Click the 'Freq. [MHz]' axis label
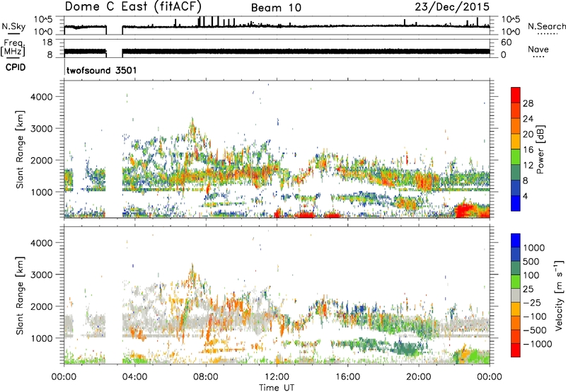 click(13, 48)
